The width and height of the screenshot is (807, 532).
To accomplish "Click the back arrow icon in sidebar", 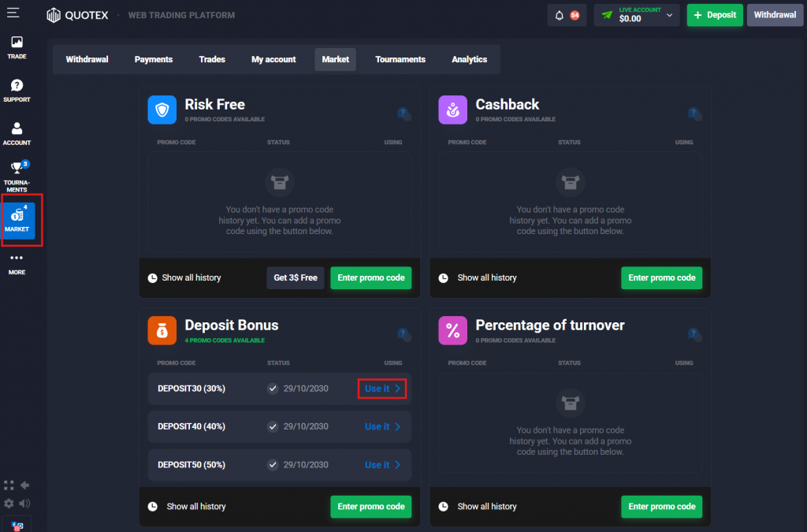I will point(24,485).
